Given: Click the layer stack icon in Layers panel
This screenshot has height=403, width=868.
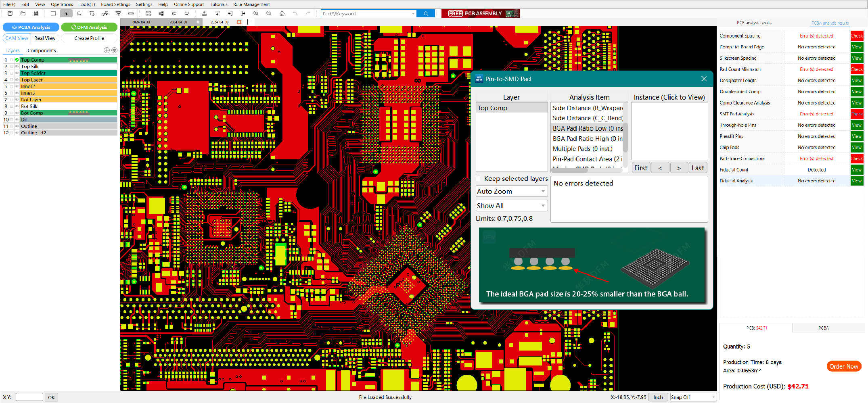Looking at the screenshot, I should click(115, 50).
